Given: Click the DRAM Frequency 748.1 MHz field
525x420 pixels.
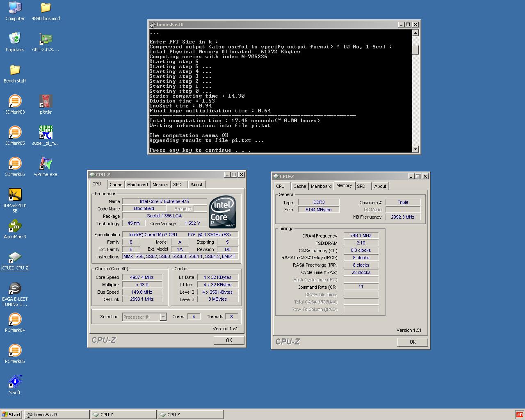Looking at the screenshot, I should [x=361, y=235].
